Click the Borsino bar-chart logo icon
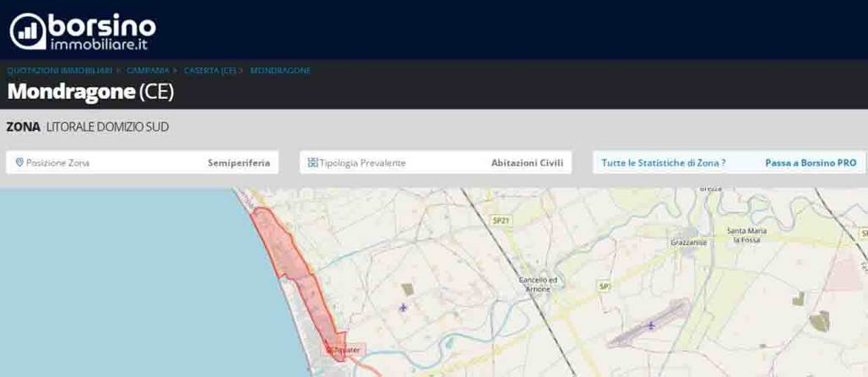This screenshot has height=377, width=868. 29,31
